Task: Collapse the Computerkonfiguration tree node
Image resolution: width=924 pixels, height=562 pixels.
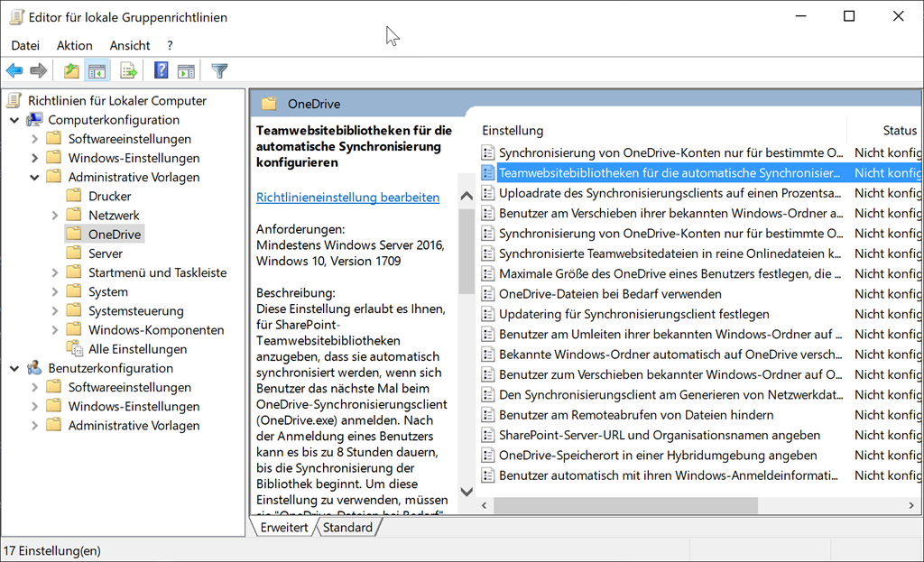Action: 14,120
